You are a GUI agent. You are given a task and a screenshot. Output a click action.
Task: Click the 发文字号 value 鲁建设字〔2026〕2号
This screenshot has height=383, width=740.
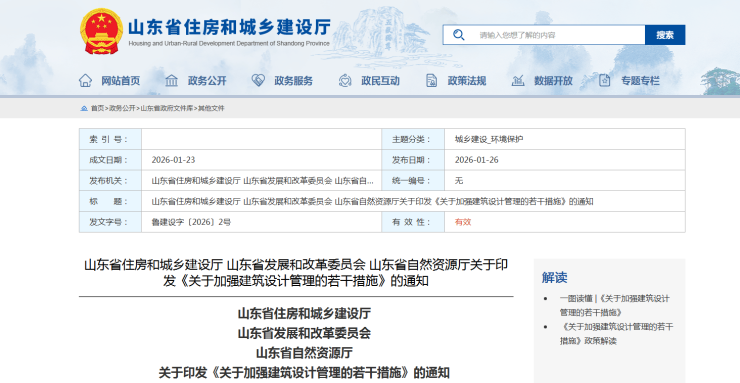[191, 222]
